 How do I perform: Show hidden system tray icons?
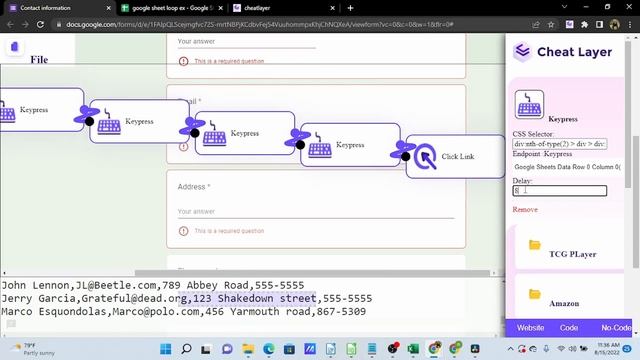510,349
